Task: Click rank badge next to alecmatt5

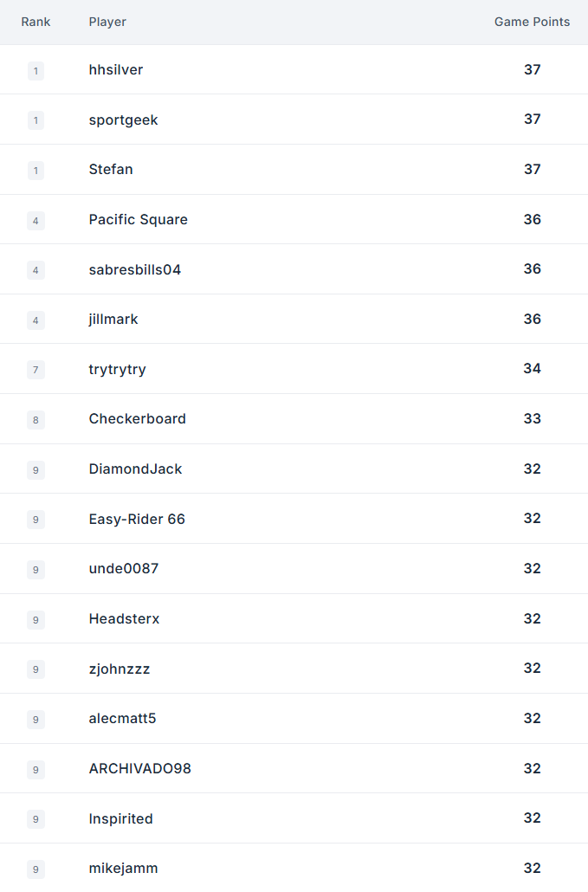Action: tap(36, 720)
